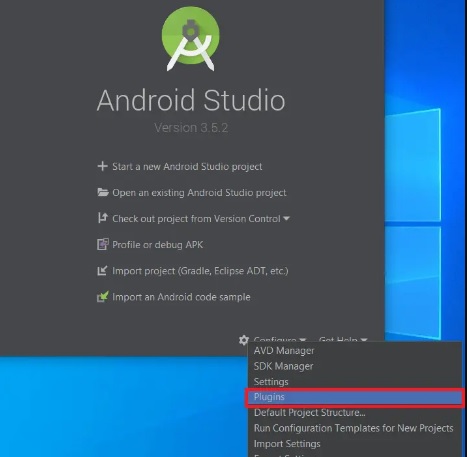Check out project from Version Control
The image size is (467, 457).
tap(196, 219)
